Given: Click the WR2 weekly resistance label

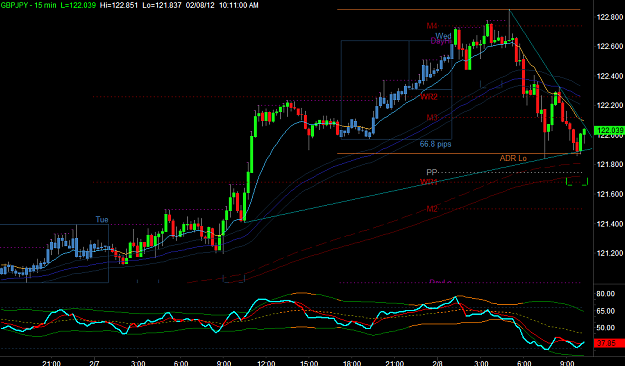Looking at the screenshot, I should click(x=429, y=96).
